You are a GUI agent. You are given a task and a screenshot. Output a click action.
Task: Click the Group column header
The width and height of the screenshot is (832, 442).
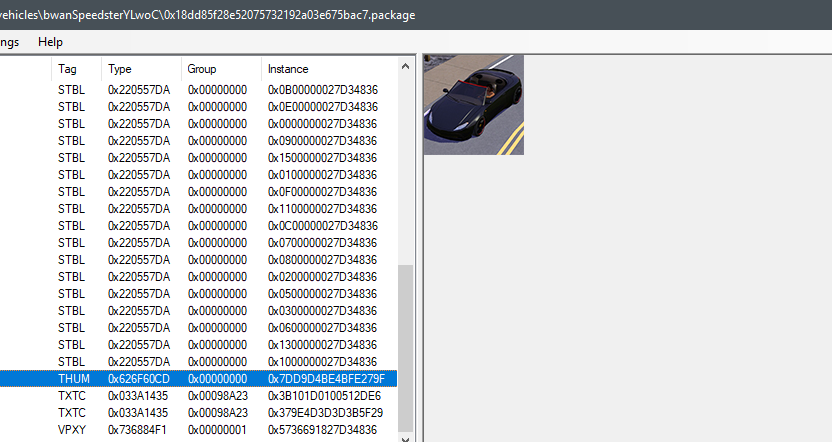click(221, 69)
